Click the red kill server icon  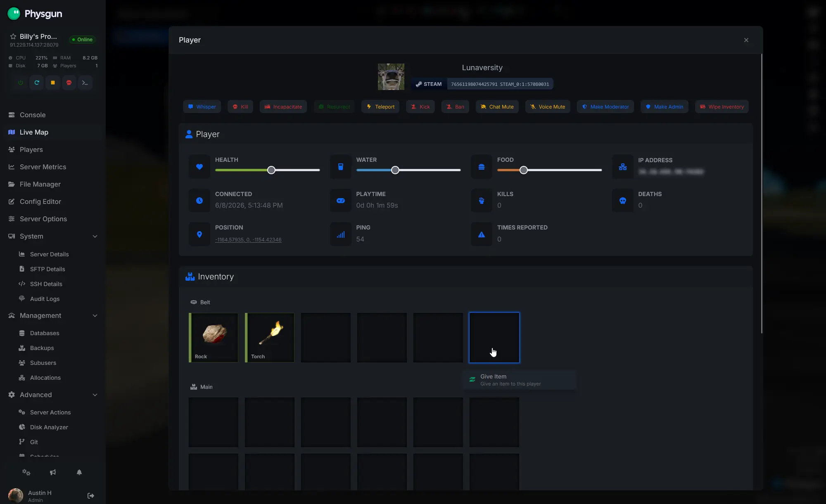(69, 83)
